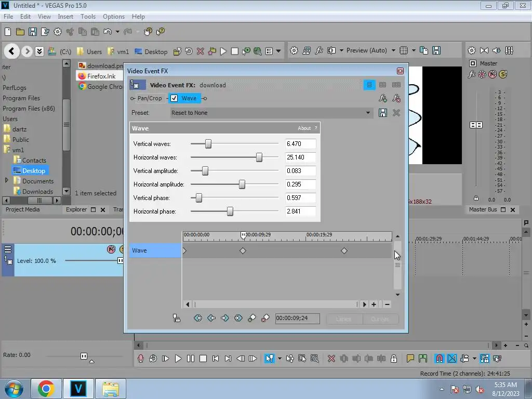Zoom out keyframe timeline with minus button
532x399 pixels.
click(x=387, y=304)
